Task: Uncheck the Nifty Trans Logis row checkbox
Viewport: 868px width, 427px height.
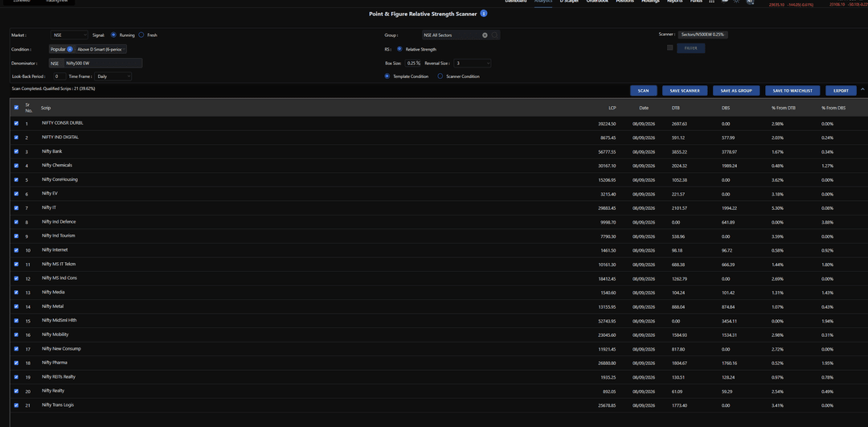Action: (x=16, y=404)
